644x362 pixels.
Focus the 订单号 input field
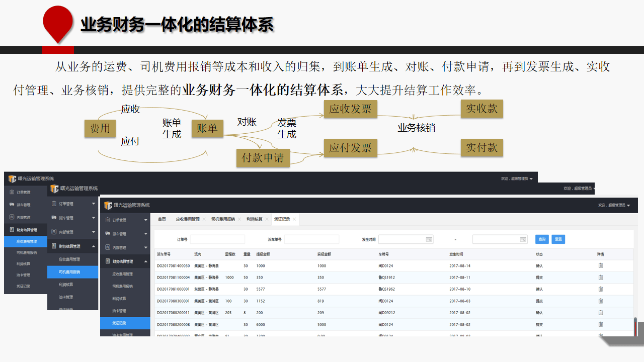tap(217, 239)
